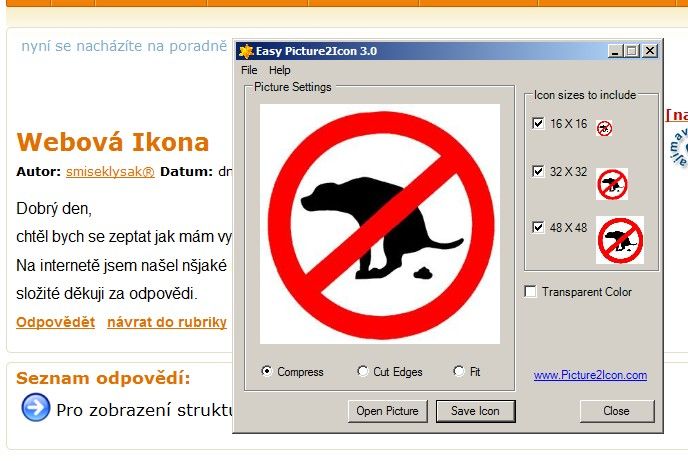Open the Help menu
688x461 pixels.
pos(280,70)
